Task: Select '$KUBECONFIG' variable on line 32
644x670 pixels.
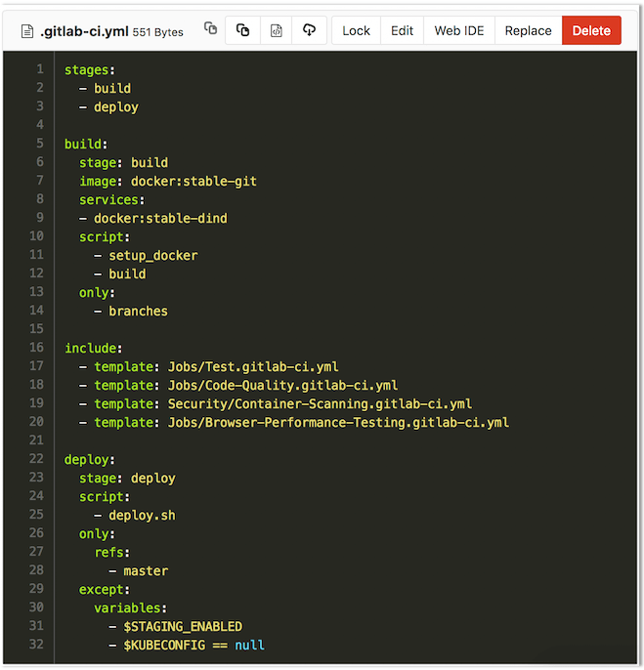Action: tap(164, 646)
